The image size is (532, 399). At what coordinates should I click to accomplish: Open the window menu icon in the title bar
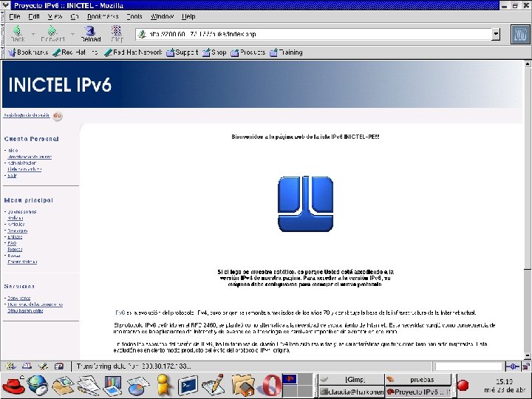[x=6, y=5]
